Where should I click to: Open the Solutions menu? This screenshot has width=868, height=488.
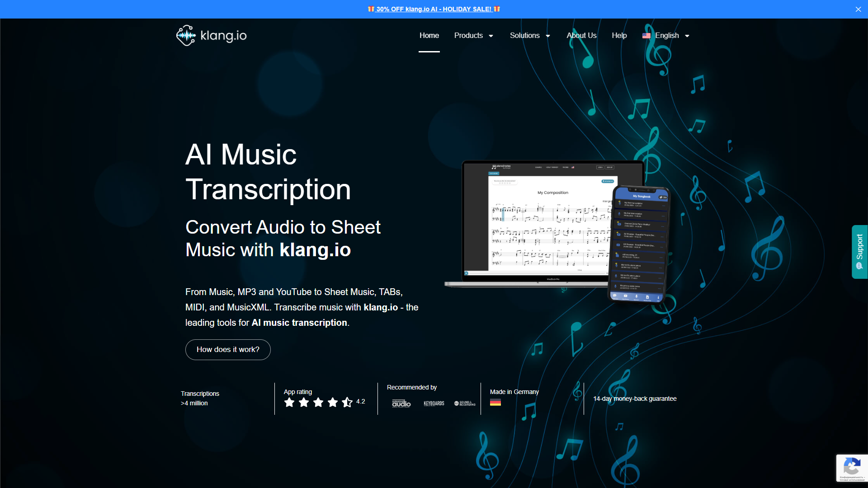pos(524,35)
